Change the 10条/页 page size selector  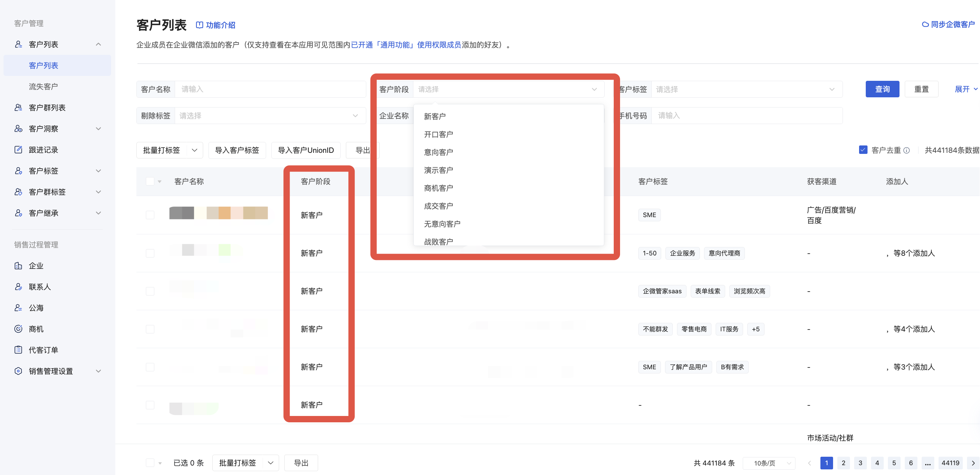769,463
